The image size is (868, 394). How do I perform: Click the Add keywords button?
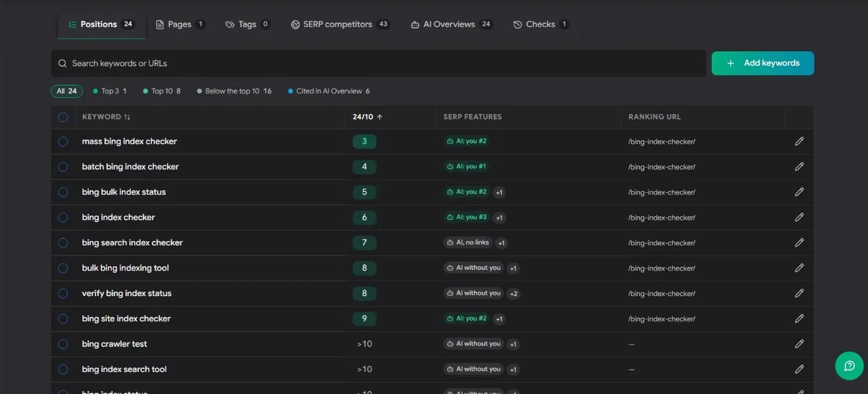click(762, 63)
